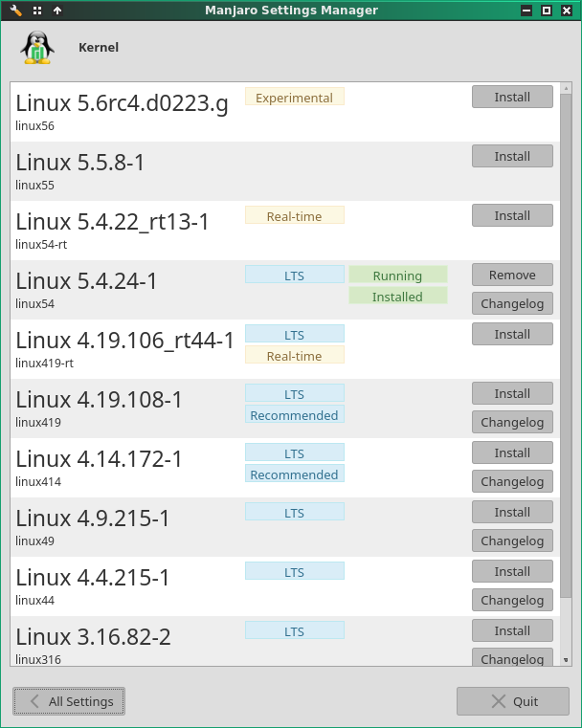Click the scrollbar up arrow
The height and width of the screenshot is (728, 582).
(566, 88)
